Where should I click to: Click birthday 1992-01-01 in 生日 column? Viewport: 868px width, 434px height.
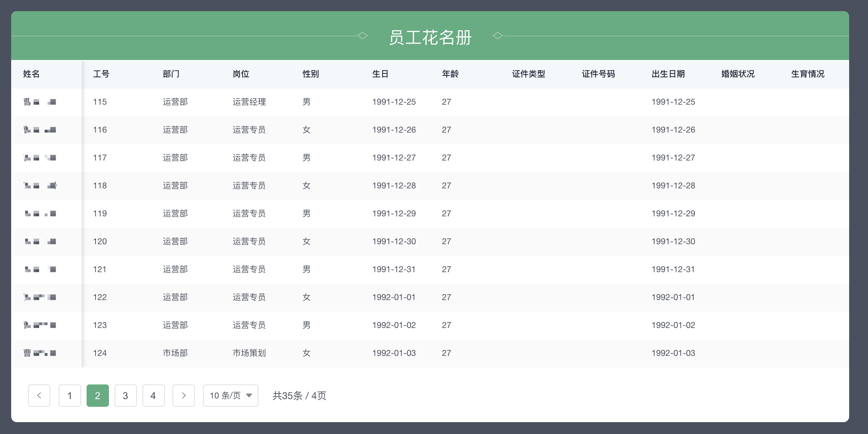394,297
